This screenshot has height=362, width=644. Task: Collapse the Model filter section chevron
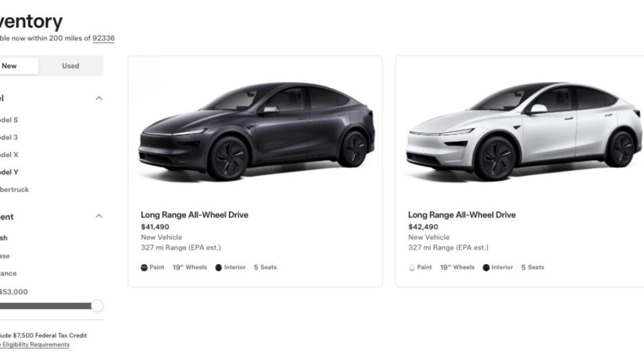(99, 98)
